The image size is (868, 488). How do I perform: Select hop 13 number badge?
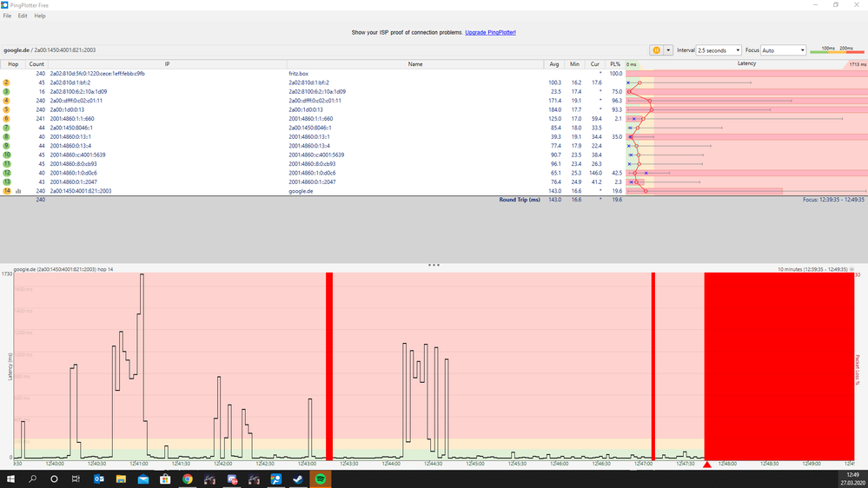[7, 182]
